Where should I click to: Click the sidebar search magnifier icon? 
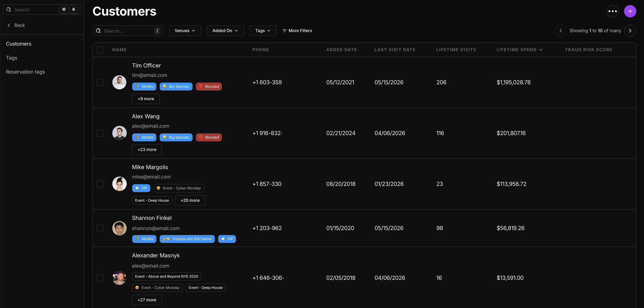(9, 10)
